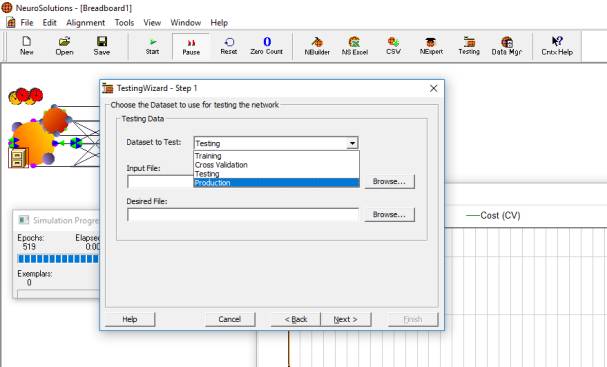Launch the NExpert wizard icon
Image resolution: width=607 pixels, height=367 pixels.
click(431, 46)
